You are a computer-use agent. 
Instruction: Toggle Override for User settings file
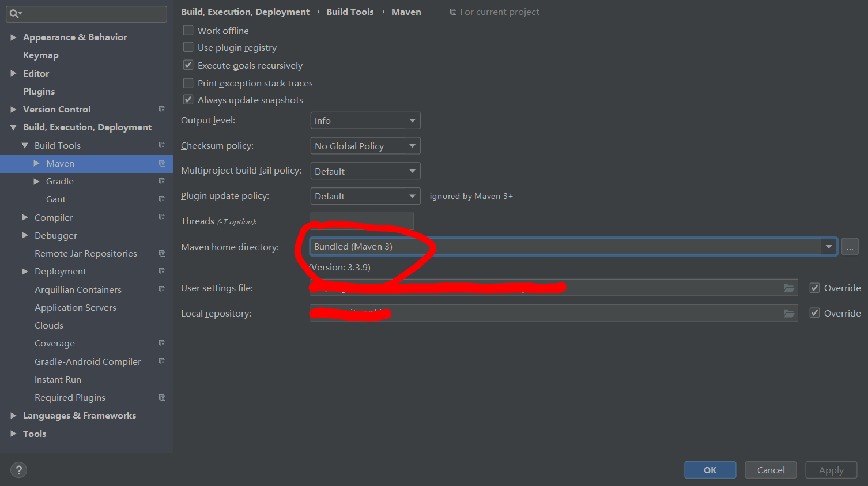(814, 288)
